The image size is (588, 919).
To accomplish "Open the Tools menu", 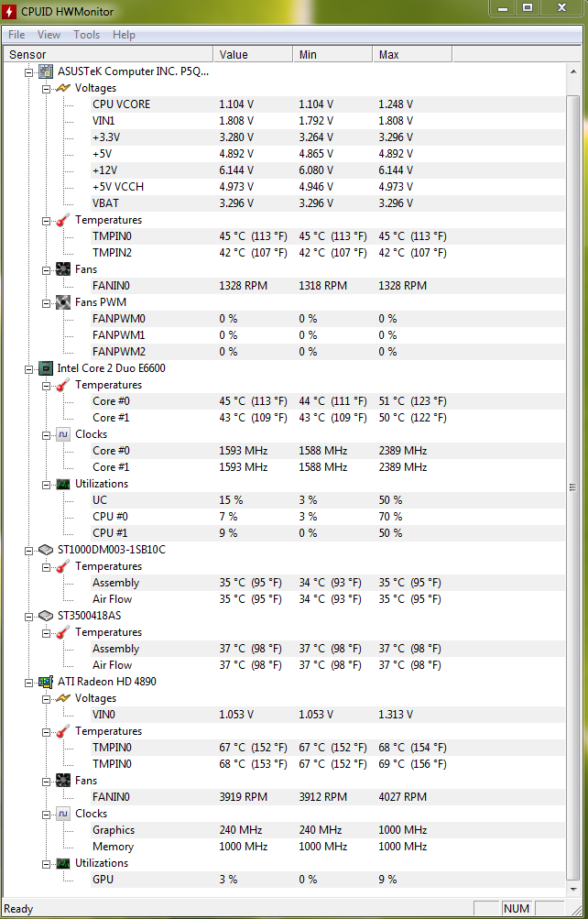I will pyautogui.click(x=87, y=35).
